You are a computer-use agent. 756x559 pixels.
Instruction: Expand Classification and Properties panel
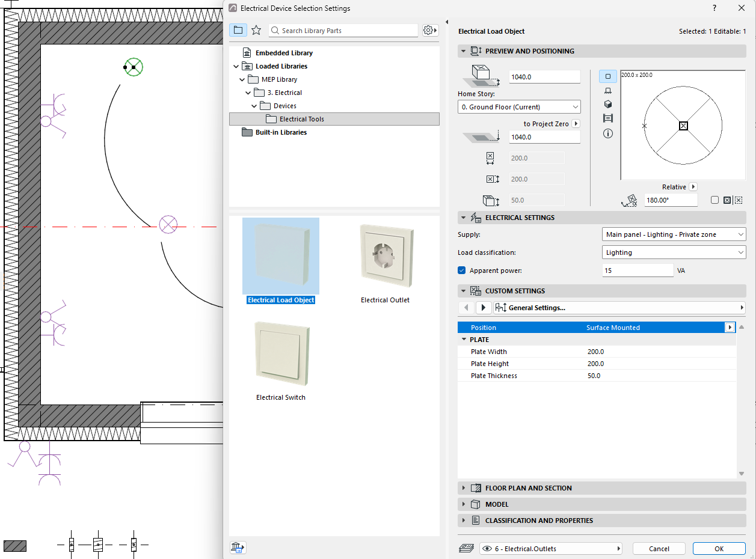pos(463,521)
